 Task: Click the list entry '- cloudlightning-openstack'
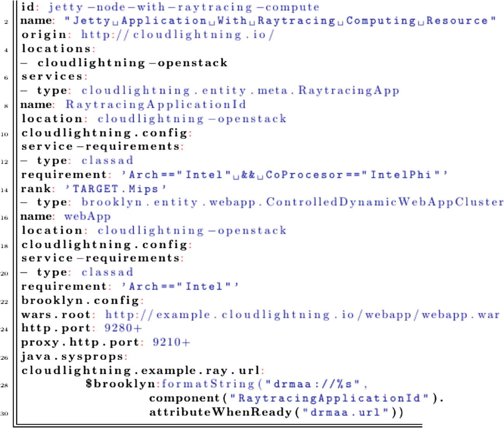pyautogui.click(x=125, y=62)
